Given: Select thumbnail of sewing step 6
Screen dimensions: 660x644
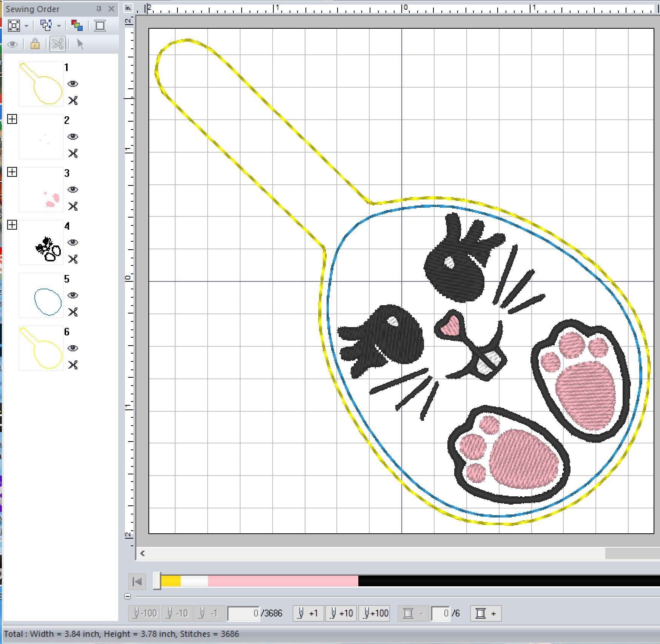Looking at the screenshot, I should click(41, 348).
